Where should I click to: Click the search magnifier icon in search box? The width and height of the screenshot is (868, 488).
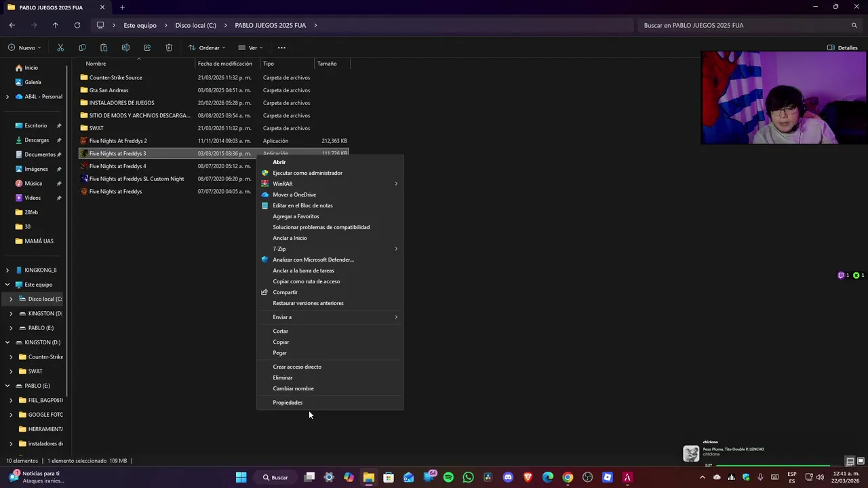(854, 25)
